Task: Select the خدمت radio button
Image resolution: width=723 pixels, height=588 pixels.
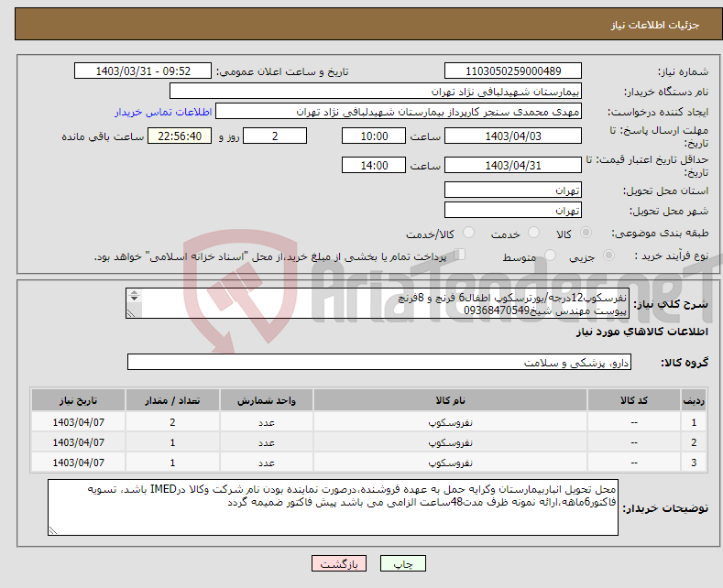Action: pos(533,233)
